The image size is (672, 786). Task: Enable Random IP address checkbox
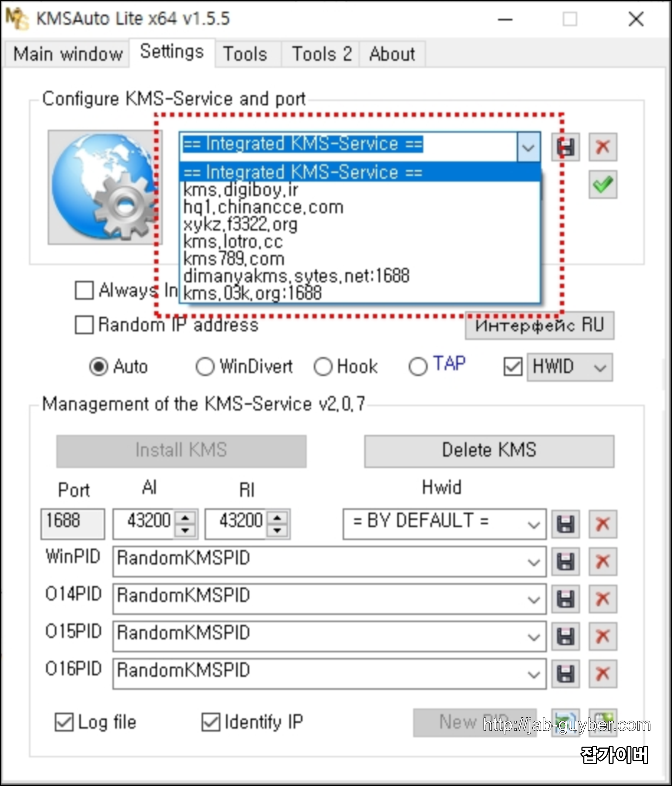[x=84, y=325]
